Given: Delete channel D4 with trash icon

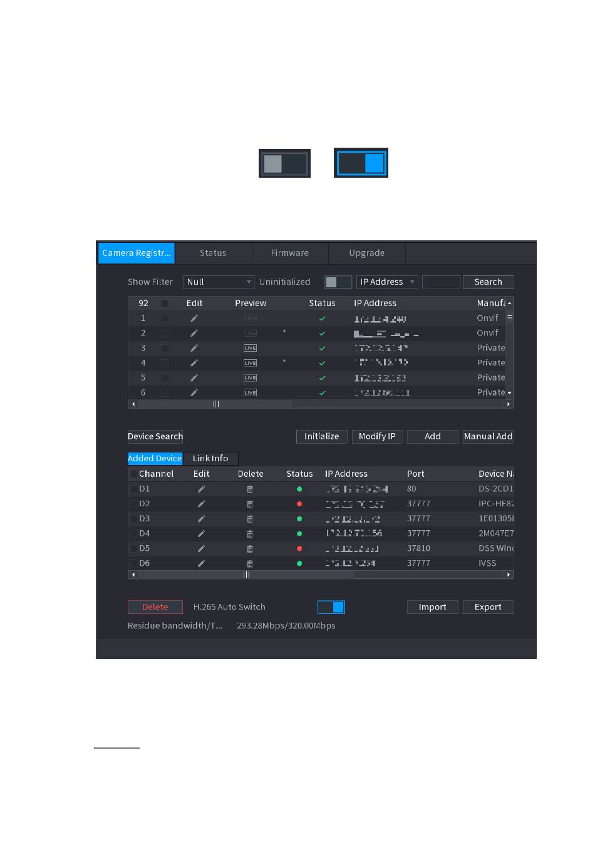Looking at the screenshot, I should tap(250, 534).
